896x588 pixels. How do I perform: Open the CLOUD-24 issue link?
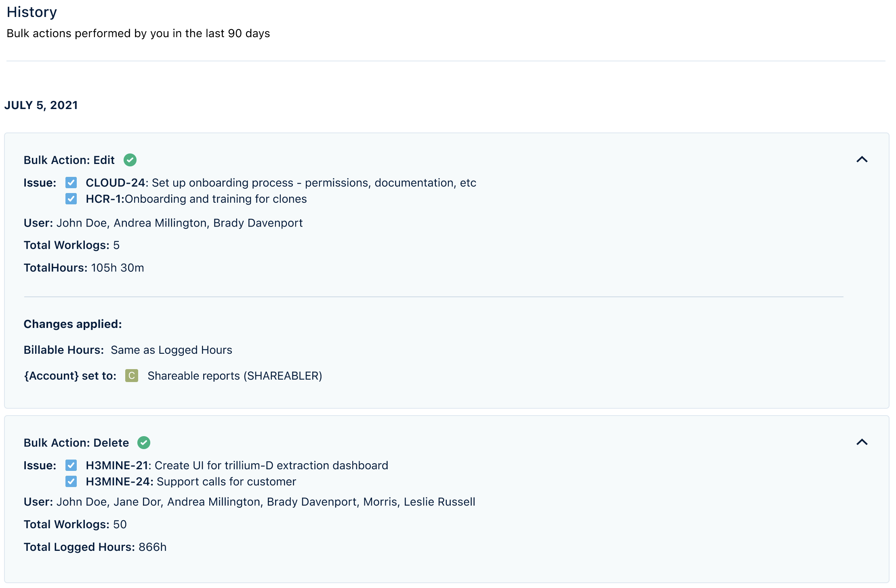[115, 183]
